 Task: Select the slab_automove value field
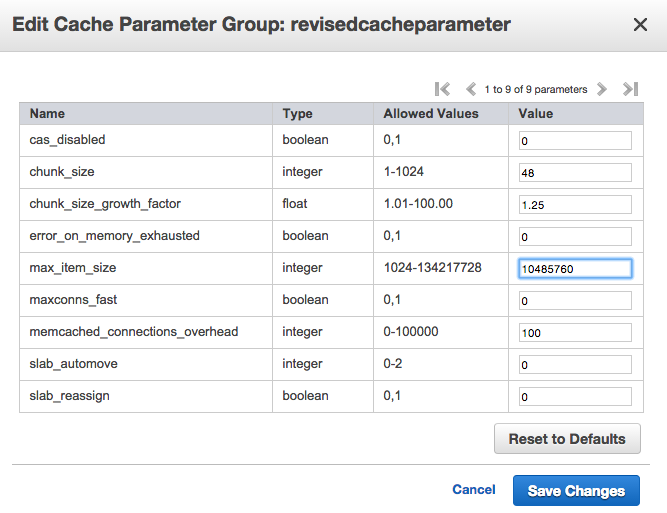[575, 365]
